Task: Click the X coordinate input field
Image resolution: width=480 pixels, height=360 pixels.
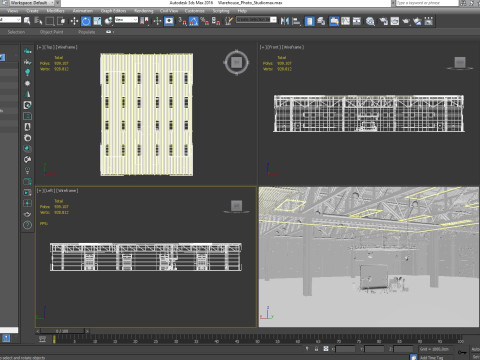Action: click(345, 349)
